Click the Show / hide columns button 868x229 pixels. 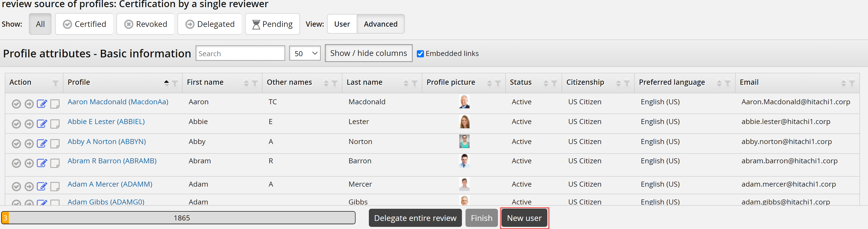point(368,53)
